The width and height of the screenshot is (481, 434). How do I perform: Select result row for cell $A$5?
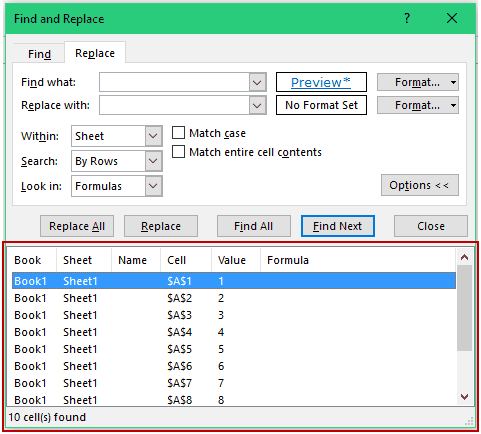pos(234,349)
